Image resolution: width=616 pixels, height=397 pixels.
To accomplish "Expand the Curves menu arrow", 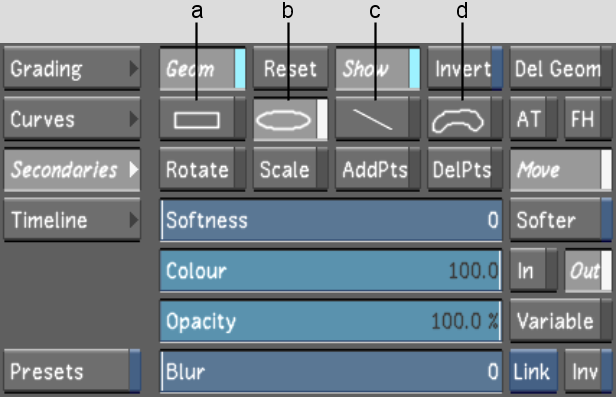I will point(134,119).
